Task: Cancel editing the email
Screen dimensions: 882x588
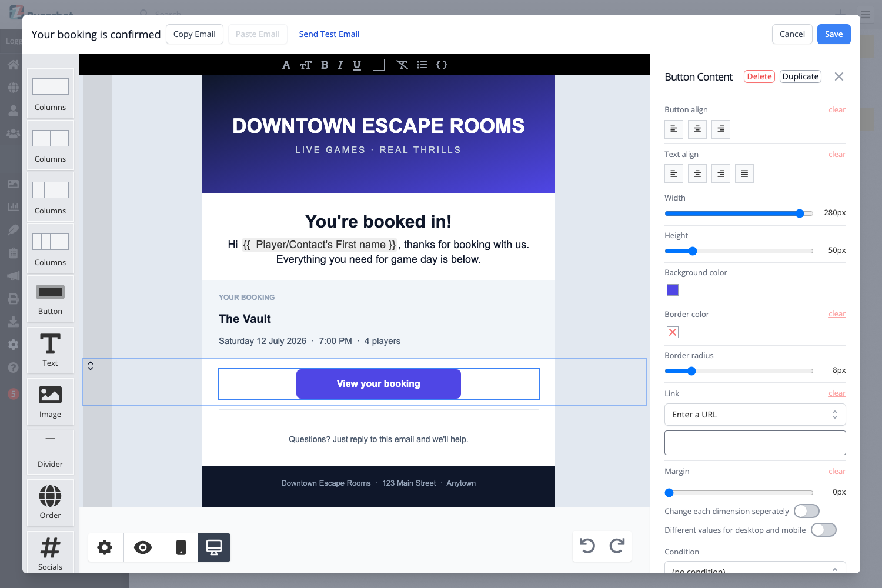Action: [x=792, y=34]
